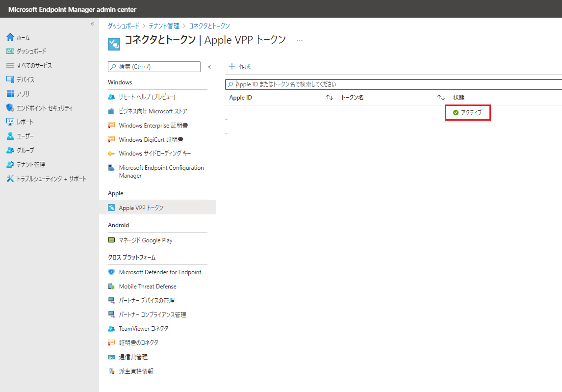Click the Windows サイドローディング キー key icon
The height and width of the screenshot is (392, 562).
tap(111, 154)
